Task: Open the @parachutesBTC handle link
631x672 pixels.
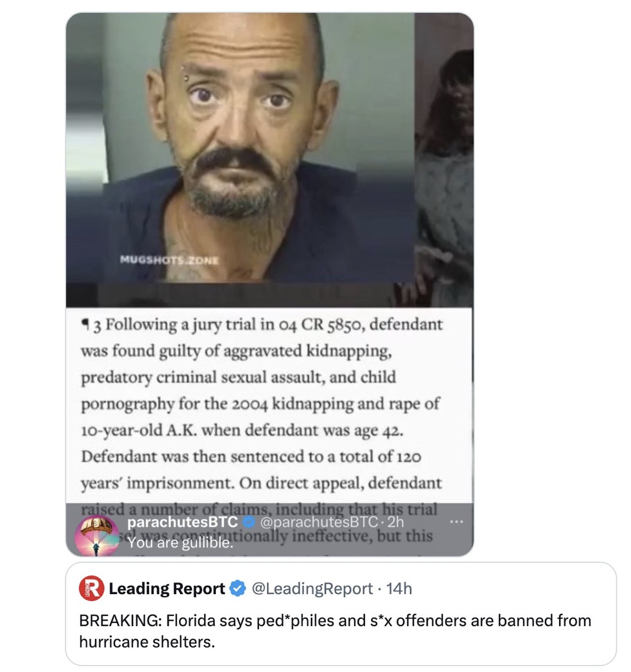Action: pyautogui.click(x=319, y=522)
